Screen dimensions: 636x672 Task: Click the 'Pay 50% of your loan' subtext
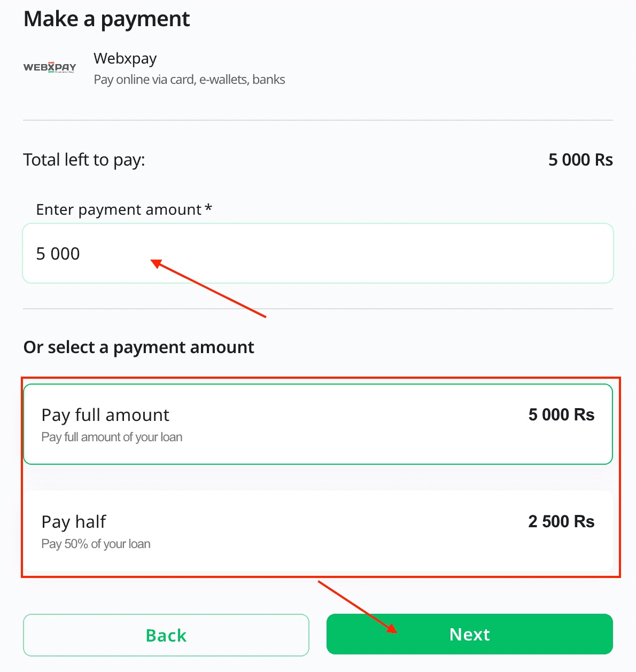(96, 544)
